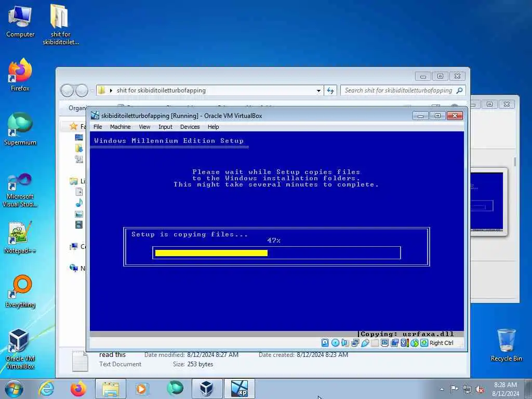Click the Date modified value in details pane
The width and height of the screenshot is (532, 399).
pyautogui.click(x=212, y=354)
